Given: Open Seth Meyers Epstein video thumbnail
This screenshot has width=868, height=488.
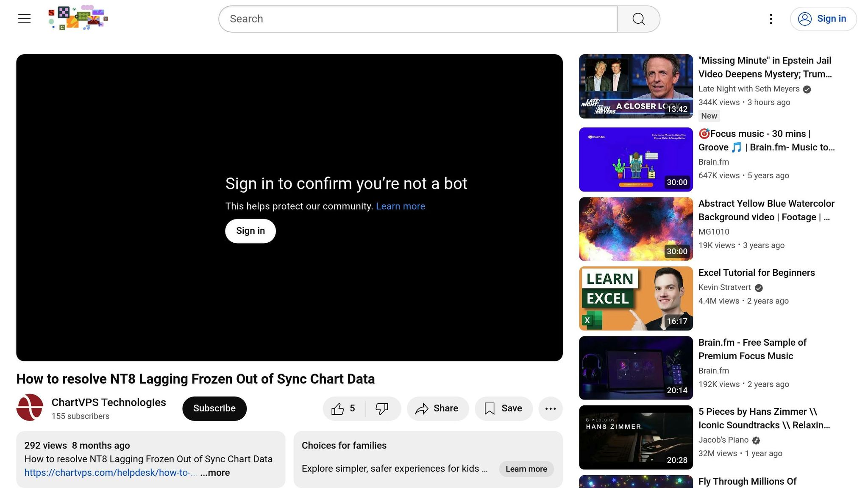Looking at the screenshot, I should [x=636, y=86].
